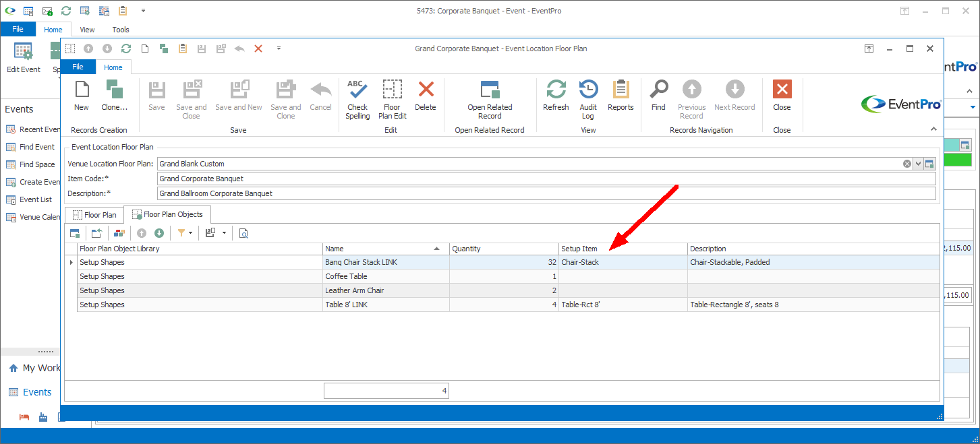980x444 pixels.
Task: Click the Refresh ribbon button
Action: tap(556, 96)
